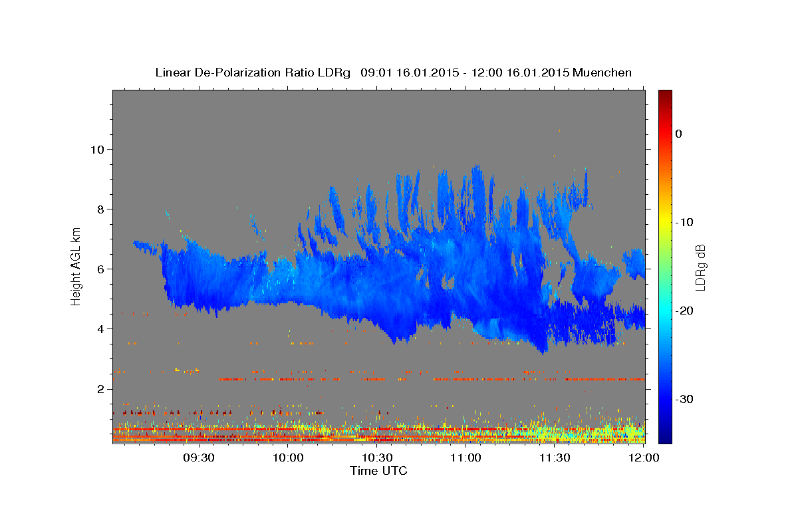
Task: Click the dark blue bottom of colorbar
Action: pyautogui.click(x=665, y=438)
